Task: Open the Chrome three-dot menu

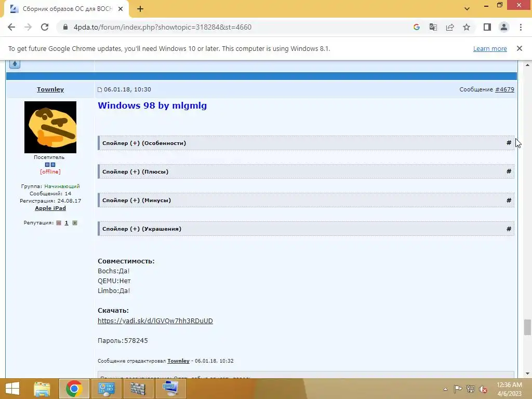Action: (521, 27)
